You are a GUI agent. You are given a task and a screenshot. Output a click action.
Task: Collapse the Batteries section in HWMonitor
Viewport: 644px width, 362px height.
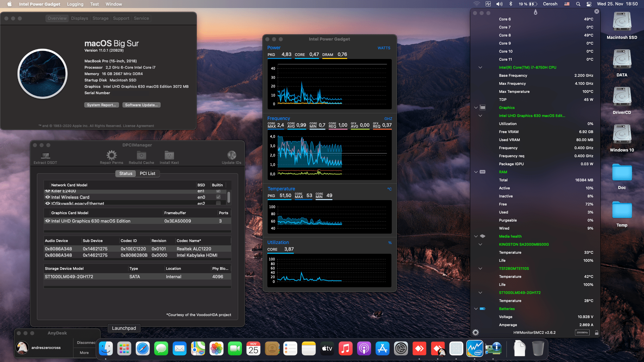pyautogui.click(x=476, y=309)
